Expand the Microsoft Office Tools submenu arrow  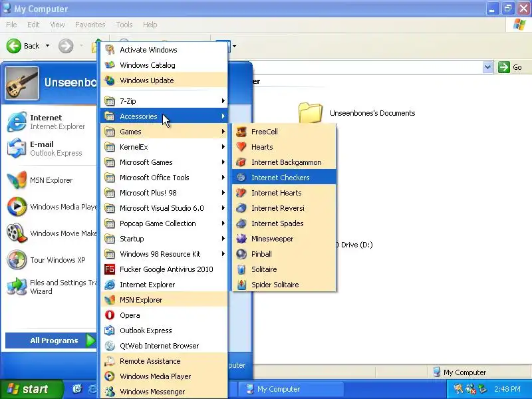coord(223,177)
